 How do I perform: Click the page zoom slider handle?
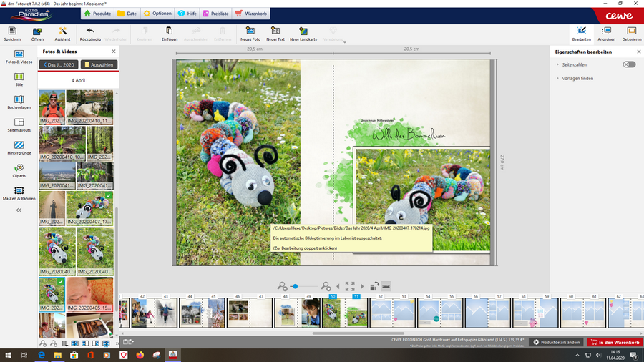(x=295, y=286)
